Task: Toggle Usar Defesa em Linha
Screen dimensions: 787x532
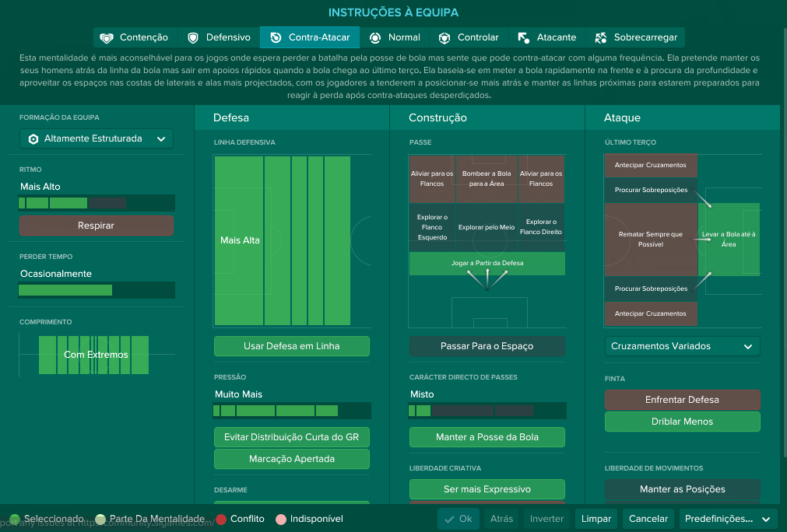Action: 292,346
